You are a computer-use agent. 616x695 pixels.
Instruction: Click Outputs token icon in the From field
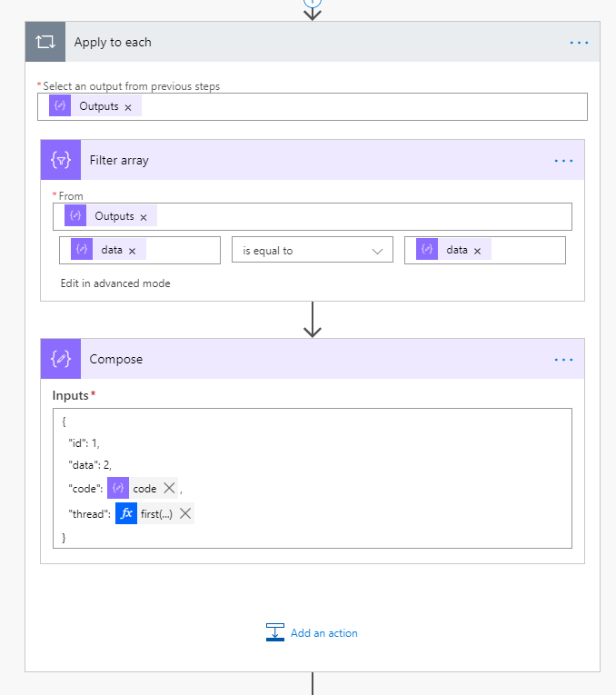click(75, 215)
